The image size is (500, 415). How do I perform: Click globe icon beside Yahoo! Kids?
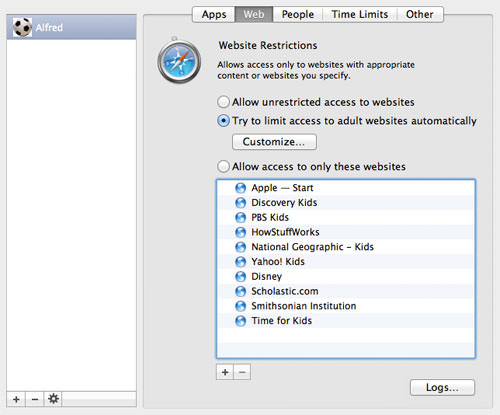point(240,262)
